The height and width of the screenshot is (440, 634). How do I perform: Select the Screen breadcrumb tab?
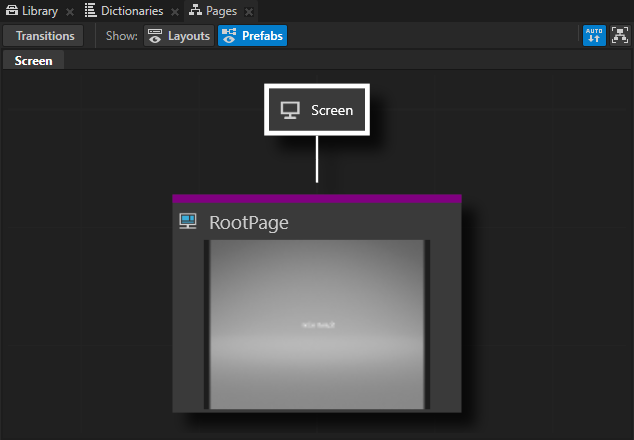[33, 61]
